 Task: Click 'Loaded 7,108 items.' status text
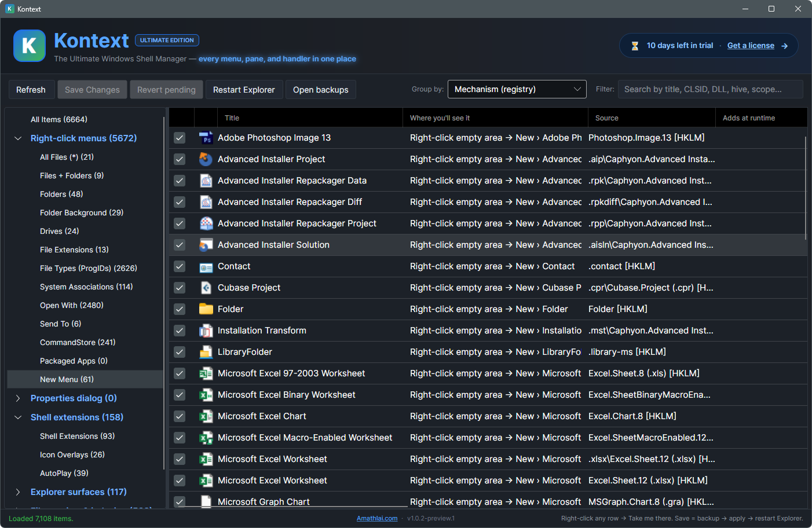pos(41,518)
